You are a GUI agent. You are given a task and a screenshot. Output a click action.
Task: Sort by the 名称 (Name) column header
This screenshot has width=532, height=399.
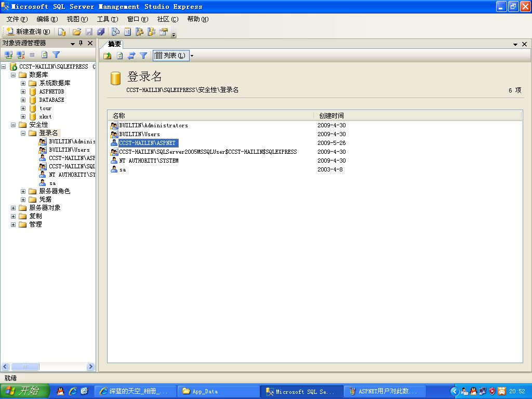coord(211,116)
